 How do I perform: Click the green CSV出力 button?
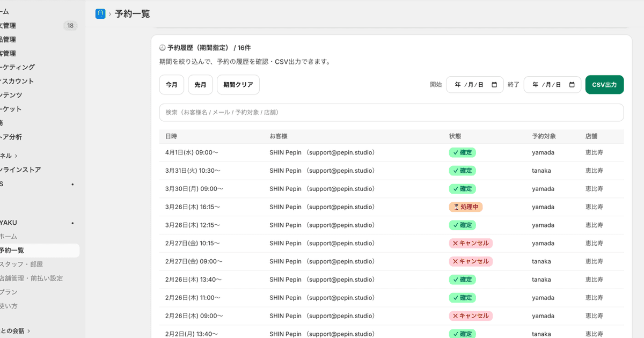[604, 84]
